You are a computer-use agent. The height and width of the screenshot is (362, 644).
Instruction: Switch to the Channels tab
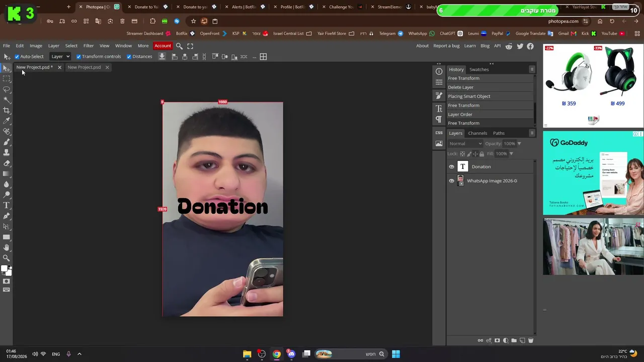[x=477, y=133]
